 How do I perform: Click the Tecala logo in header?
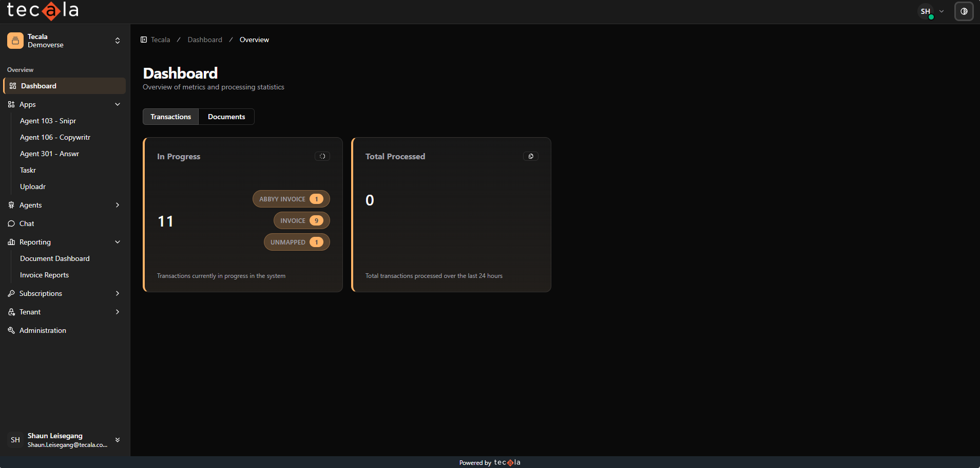click(43, 10)
